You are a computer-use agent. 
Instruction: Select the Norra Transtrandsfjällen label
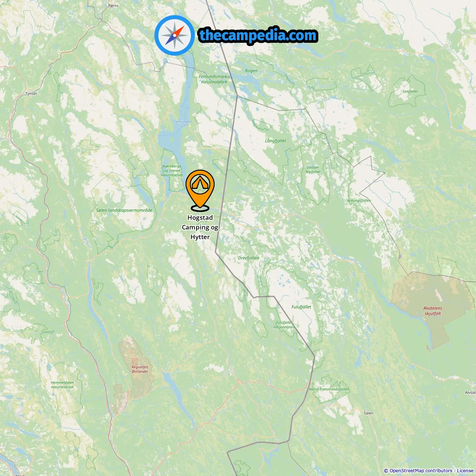tap(329, 389)
